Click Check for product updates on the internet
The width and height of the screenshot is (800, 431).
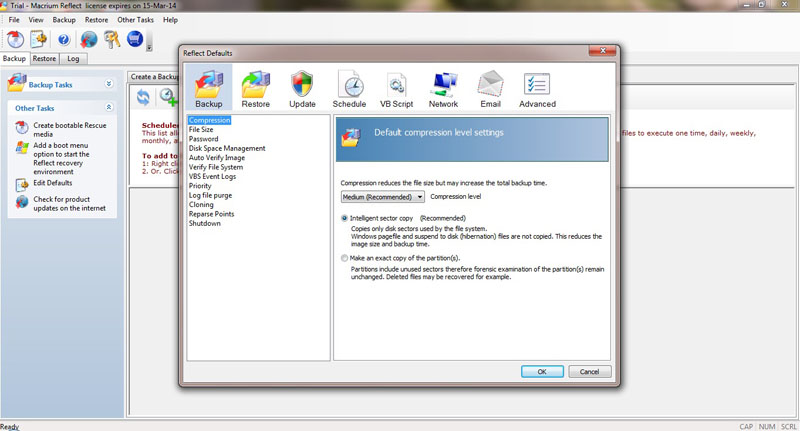coord(69,204)
